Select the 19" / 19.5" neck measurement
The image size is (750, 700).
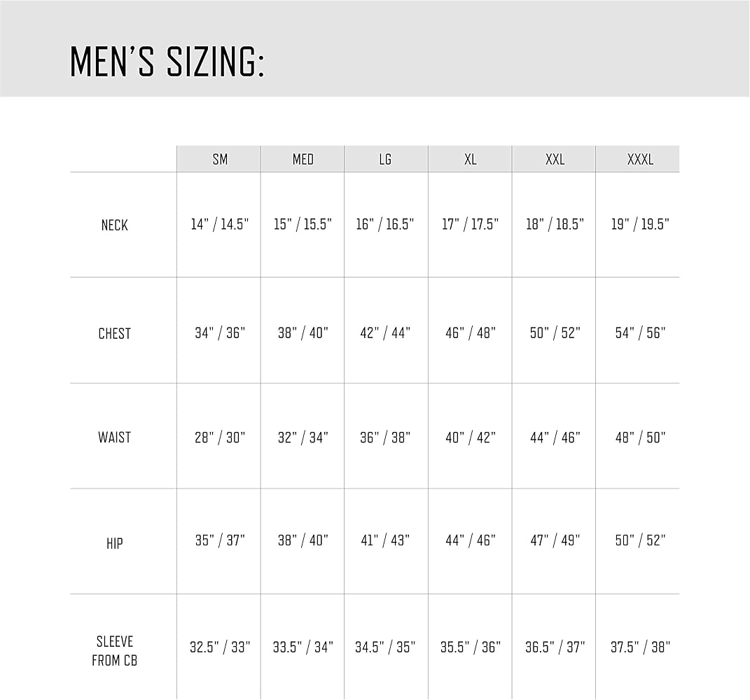pos(640,225)
